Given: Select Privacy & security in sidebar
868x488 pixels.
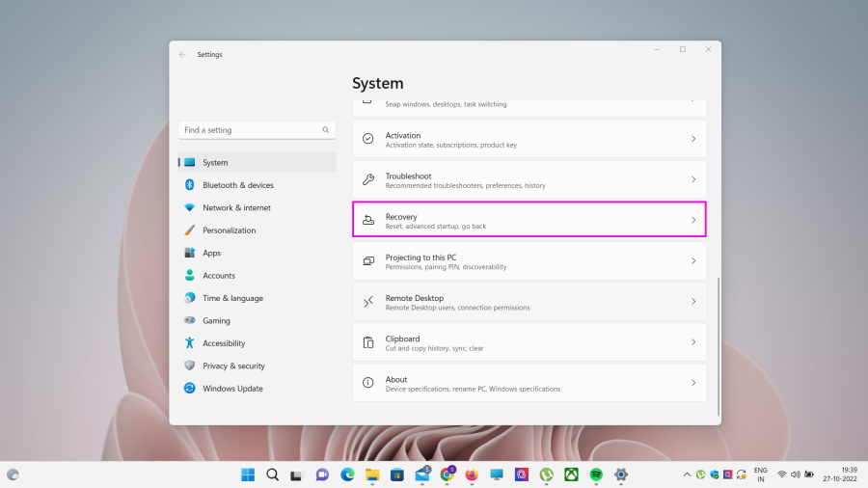Looking at the screenshot, I should 233,366.
